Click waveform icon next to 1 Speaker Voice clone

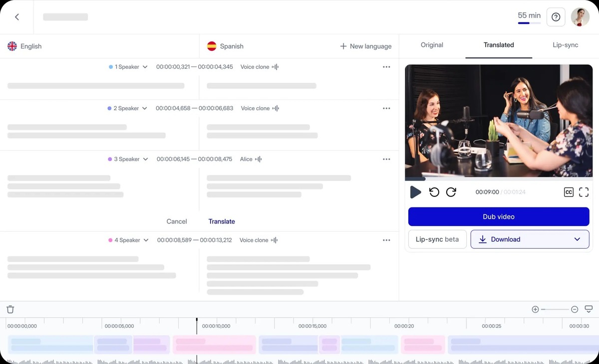275,67
